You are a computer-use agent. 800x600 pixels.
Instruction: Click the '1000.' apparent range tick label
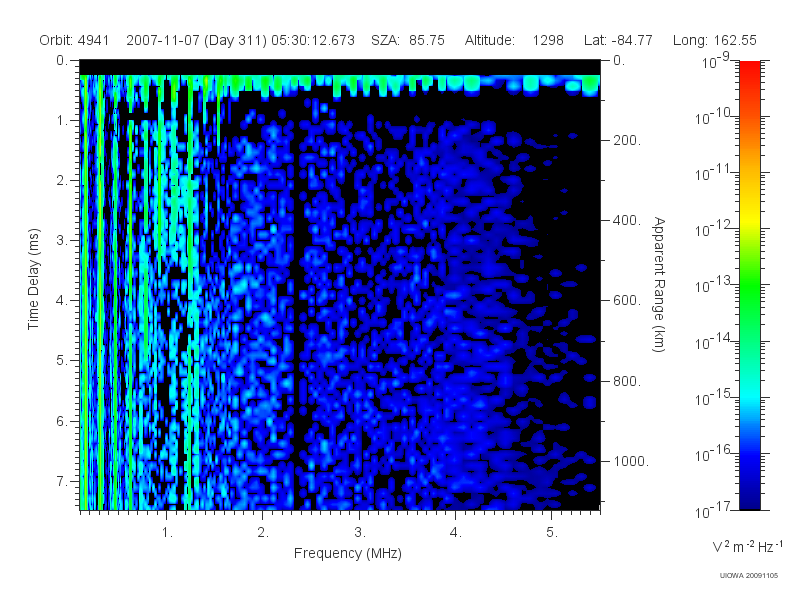(x=631, y=461)
